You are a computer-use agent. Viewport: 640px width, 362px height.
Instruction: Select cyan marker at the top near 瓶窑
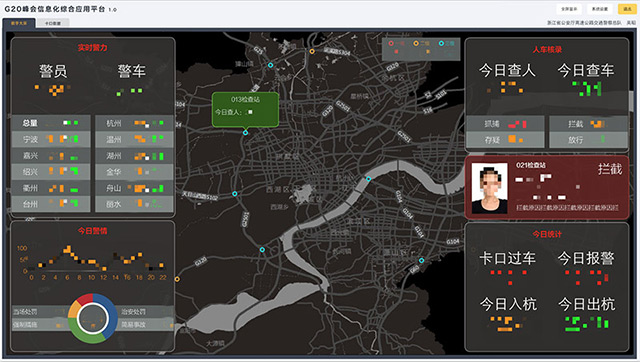click(270, 65)
